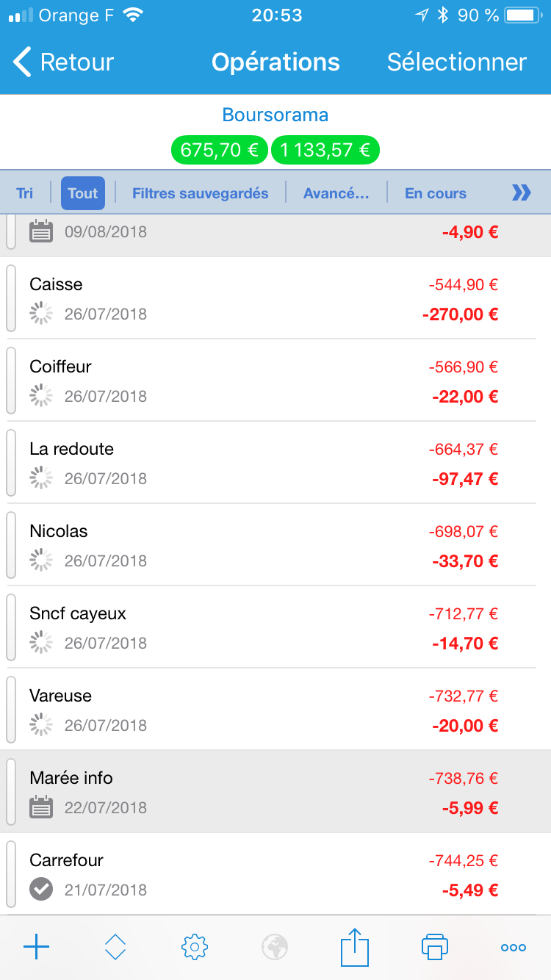551x980 pixels.
Task: Tap the checkmark status icon on Carrefour
Action: pyautogui.click(x=41, y=889)
